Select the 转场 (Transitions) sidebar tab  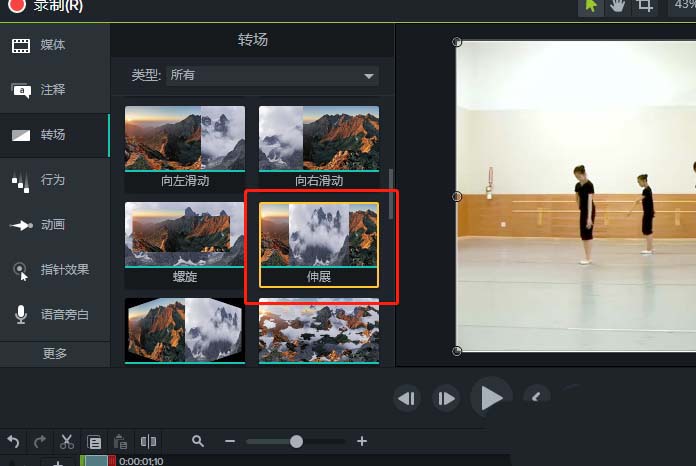tap(55, 135)
